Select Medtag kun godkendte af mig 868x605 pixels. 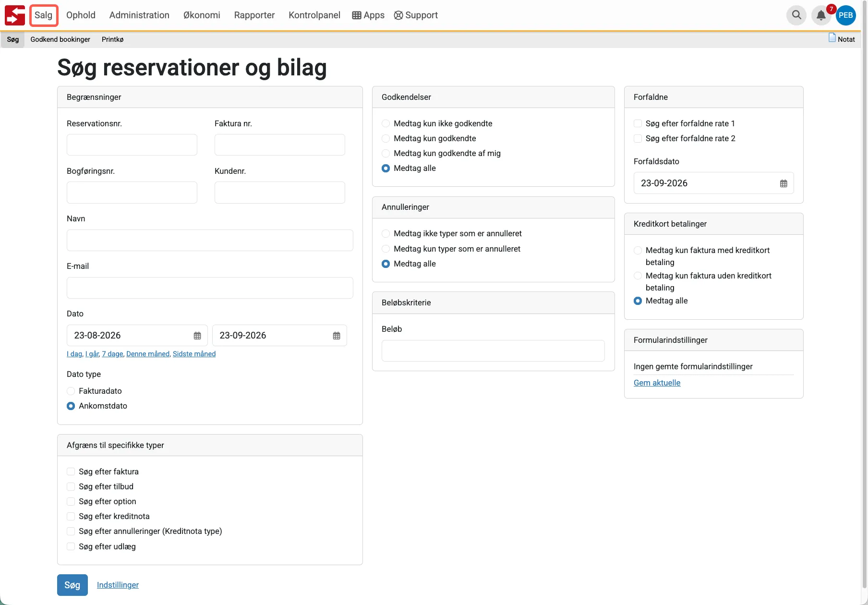[386, 154]
